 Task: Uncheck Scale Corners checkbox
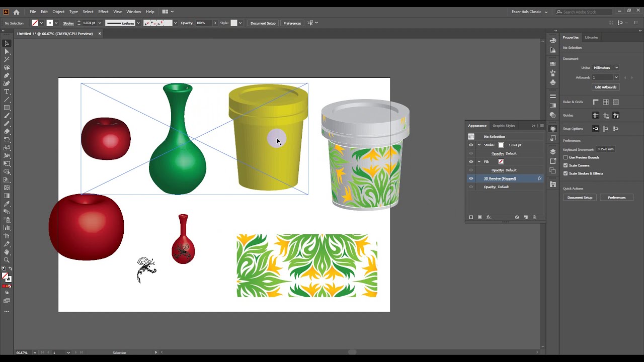(566, 165)
